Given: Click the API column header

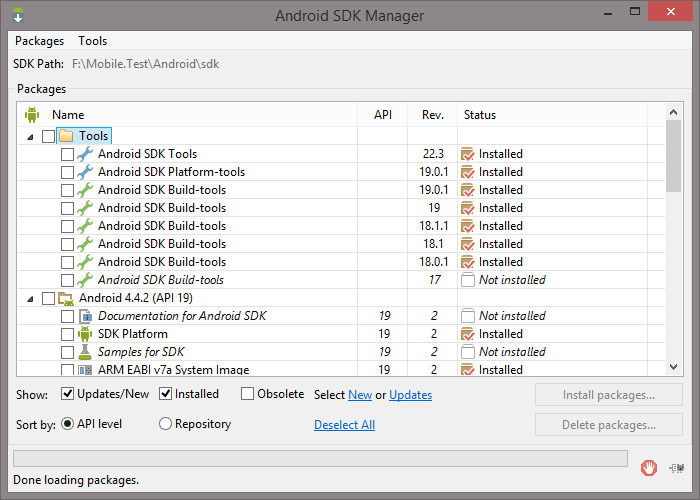Looking at the screenshot, I should pyautogui.click(x=383, y=115).
